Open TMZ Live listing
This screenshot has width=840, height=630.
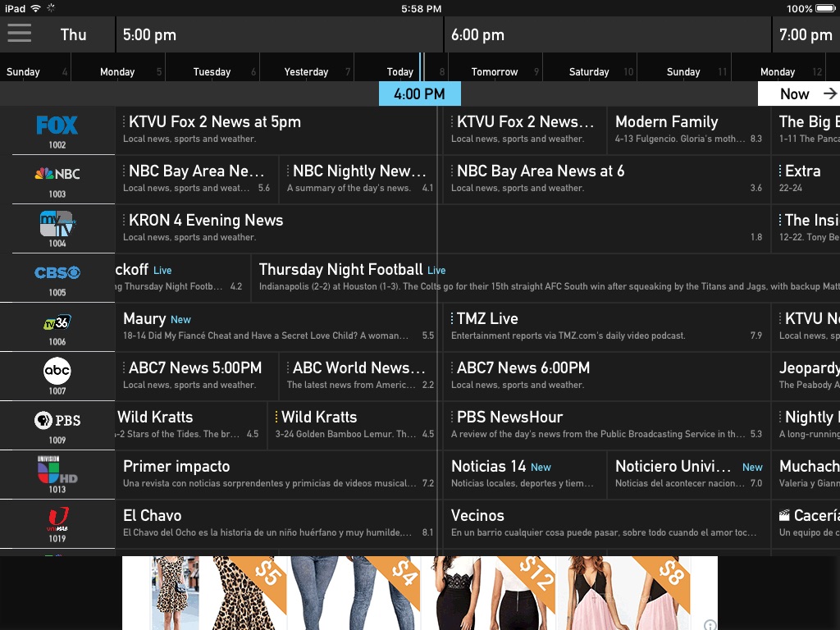coord(607,328)
